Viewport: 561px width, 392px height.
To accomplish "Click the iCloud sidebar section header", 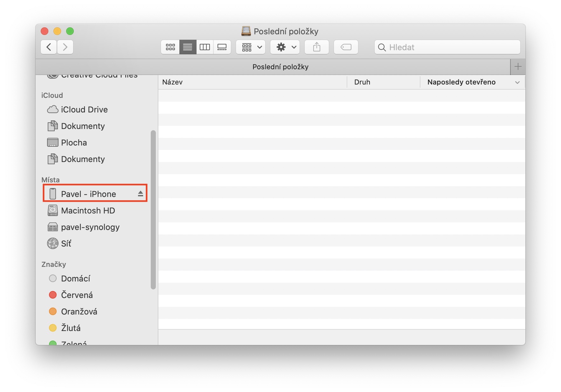I will [x=52, y=95].
